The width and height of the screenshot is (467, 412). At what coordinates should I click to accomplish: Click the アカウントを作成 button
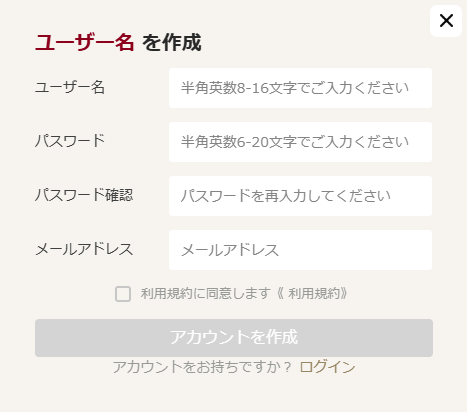(234, 338)
